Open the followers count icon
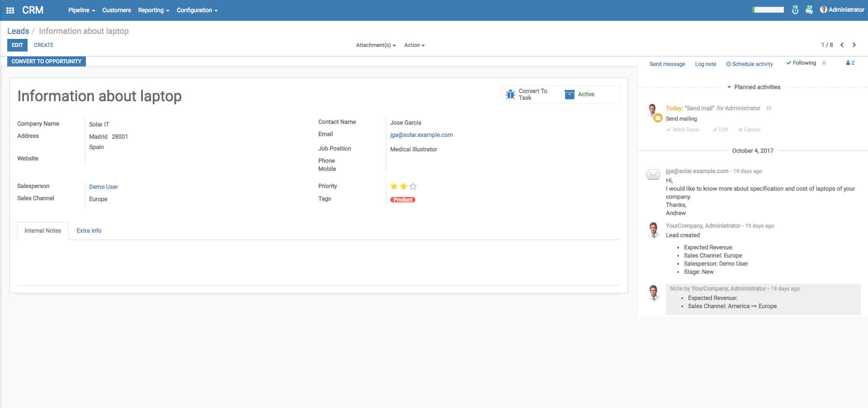This screenshot has width=868, height=408. (850, 63)
